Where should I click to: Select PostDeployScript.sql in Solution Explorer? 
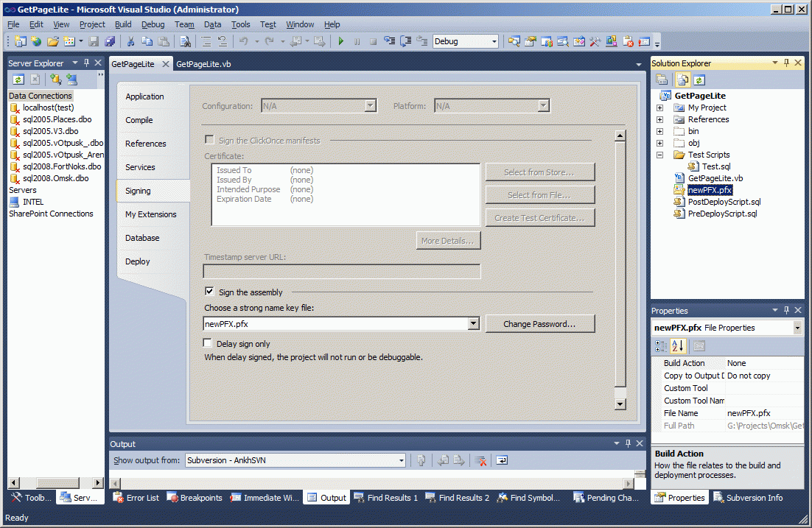(x=724, y=202)
